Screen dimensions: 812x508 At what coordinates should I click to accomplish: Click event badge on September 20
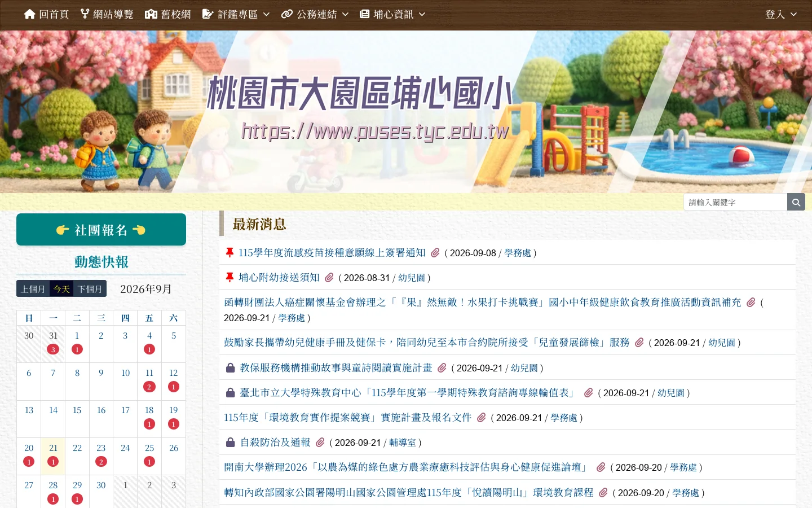[29, 462]
